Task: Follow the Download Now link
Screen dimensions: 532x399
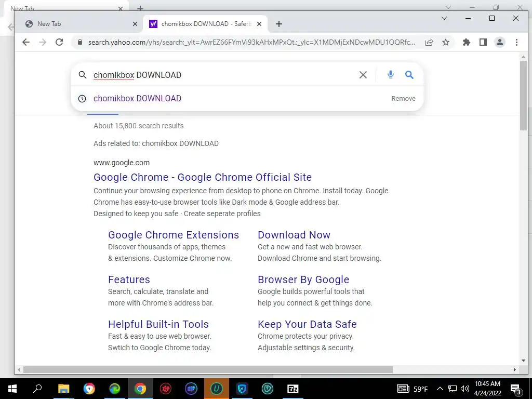Action: click(x=294, y=235)
